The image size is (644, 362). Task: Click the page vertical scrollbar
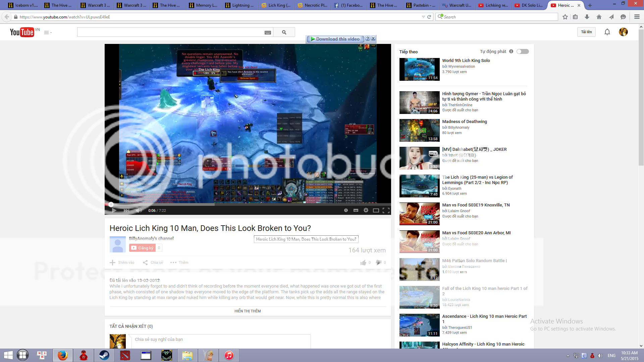641,97
